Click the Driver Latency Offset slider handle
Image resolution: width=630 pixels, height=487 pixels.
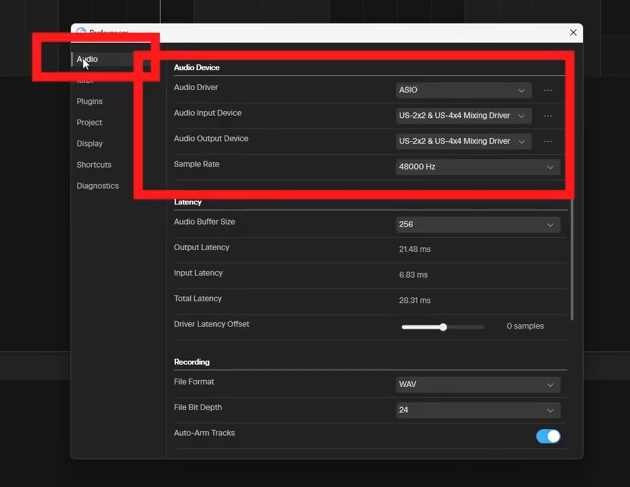[443, 327]
